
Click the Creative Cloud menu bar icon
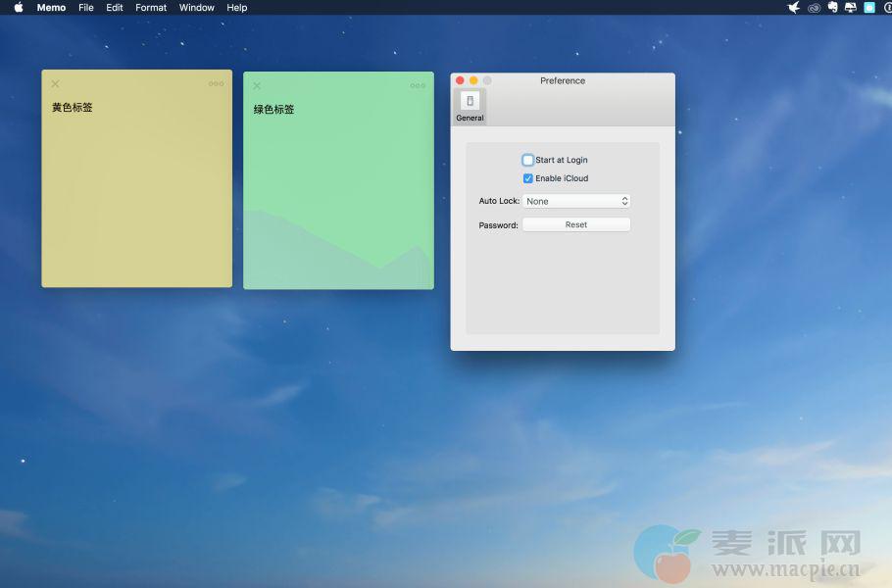pyautogui.click(x=814, y=8)
